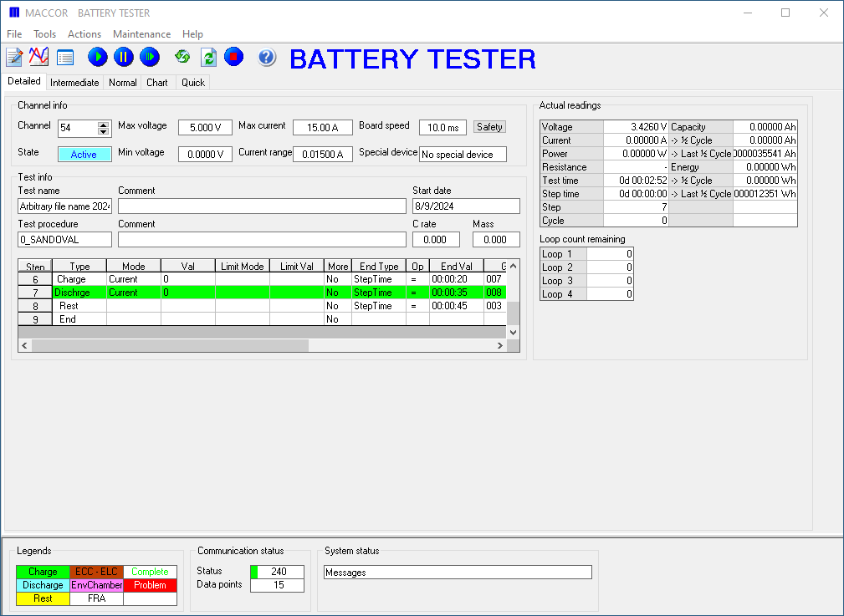Open the Maintenance menu

coord(141,34)
